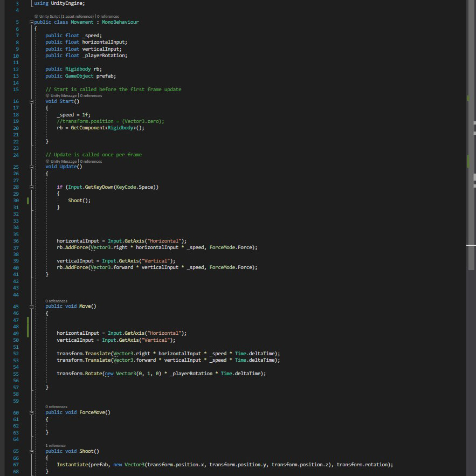
Task: Click '_speed' in the line 7 declaration
Action: (x=91, y=36)
